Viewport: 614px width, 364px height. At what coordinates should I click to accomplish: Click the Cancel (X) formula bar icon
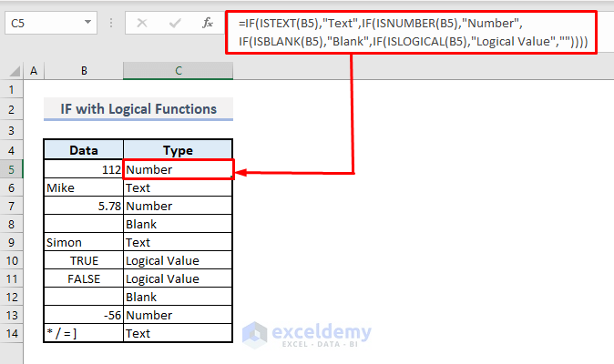click(x=142, y=23)
